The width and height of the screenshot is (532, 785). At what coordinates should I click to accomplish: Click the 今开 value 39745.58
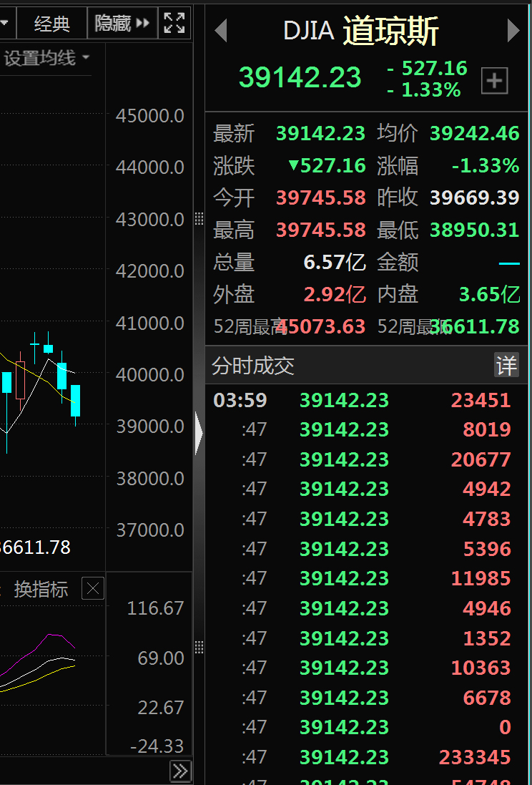[321, 198]
